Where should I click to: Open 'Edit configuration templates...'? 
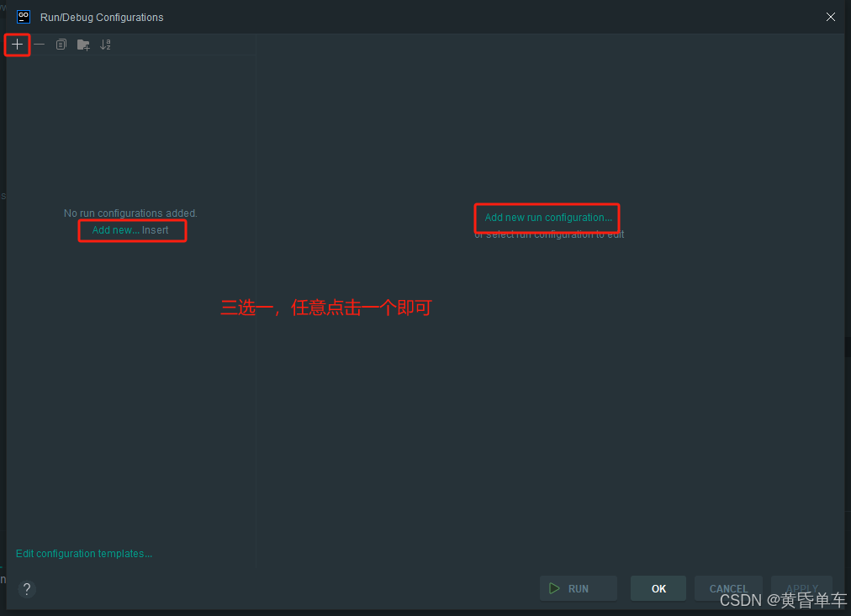click(x=83, y=553)
